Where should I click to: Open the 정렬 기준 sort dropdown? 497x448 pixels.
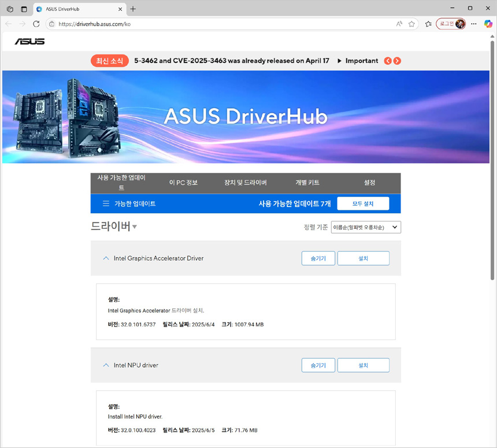pyautogui.click(x=366, y=227)
